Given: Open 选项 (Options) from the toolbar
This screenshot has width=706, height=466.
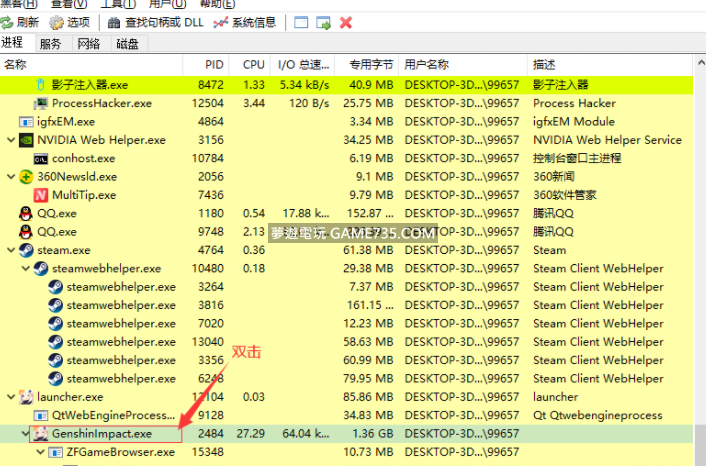Looking at the screenshot, I should tap(70, 22).
